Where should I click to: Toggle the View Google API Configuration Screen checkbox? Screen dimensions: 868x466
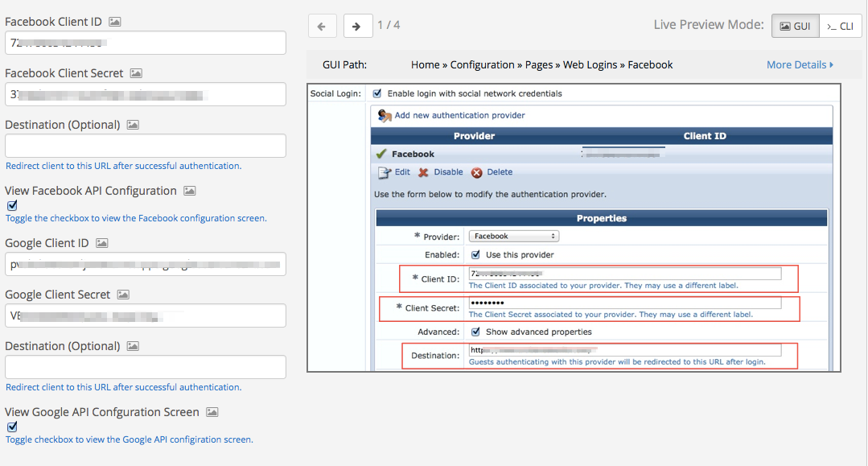coord(12,427)
